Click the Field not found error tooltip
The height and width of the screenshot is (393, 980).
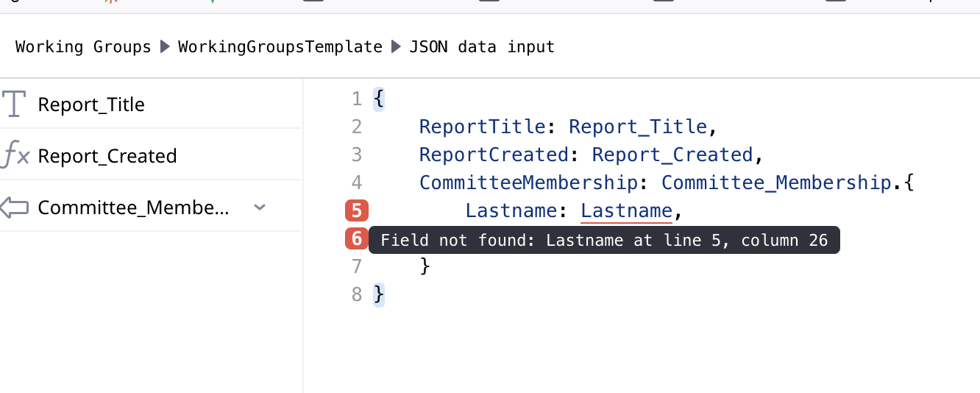pyautogui.click(x=604, y=240)
